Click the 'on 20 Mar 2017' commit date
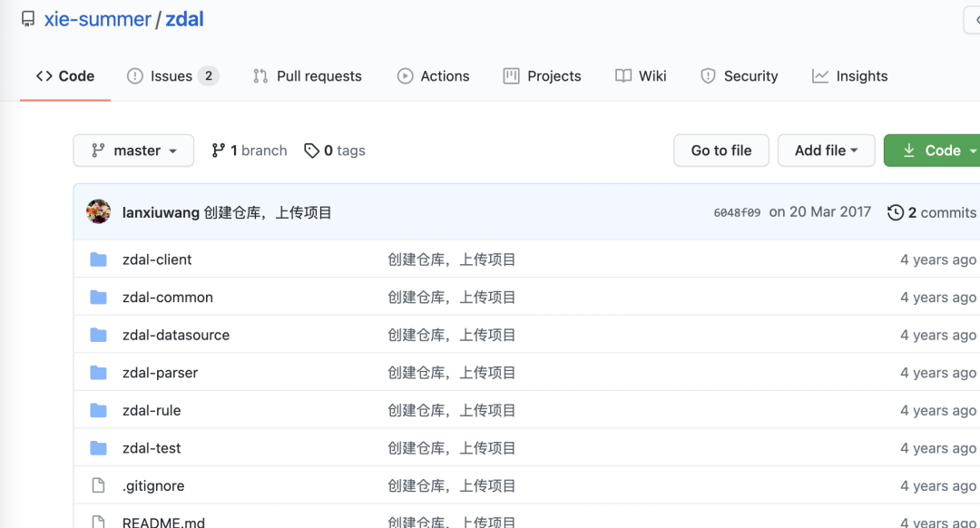Viewport: 980px width, 528px height. coord(820,211)
